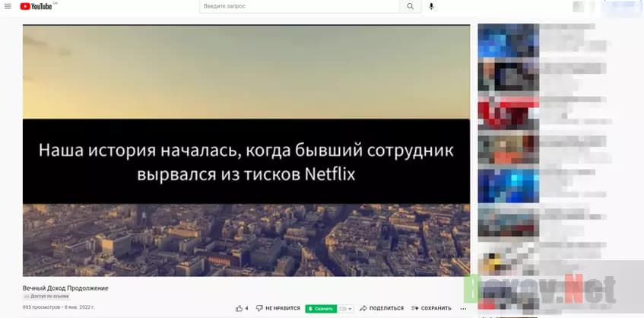644x318 pixels.
Task: Go to the YouTube home logo
Action: pyautogui.click(x=36, y=6)
